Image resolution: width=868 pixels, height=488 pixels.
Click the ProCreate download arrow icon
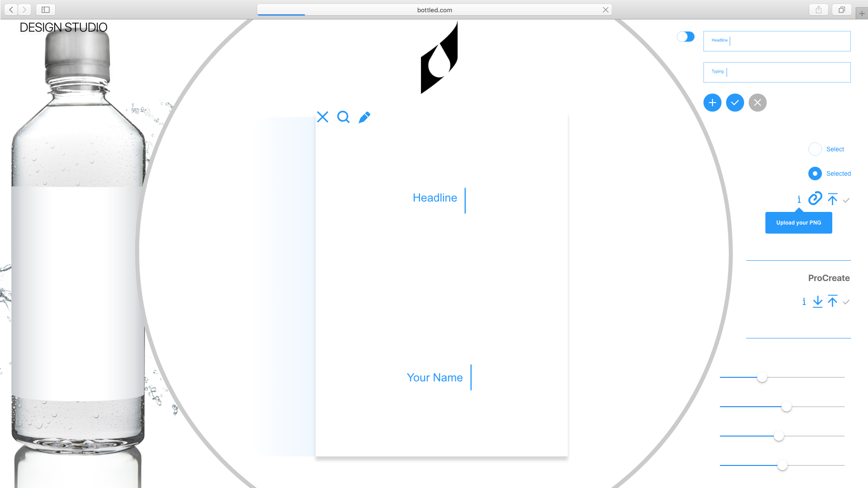[x=817, y=301]
